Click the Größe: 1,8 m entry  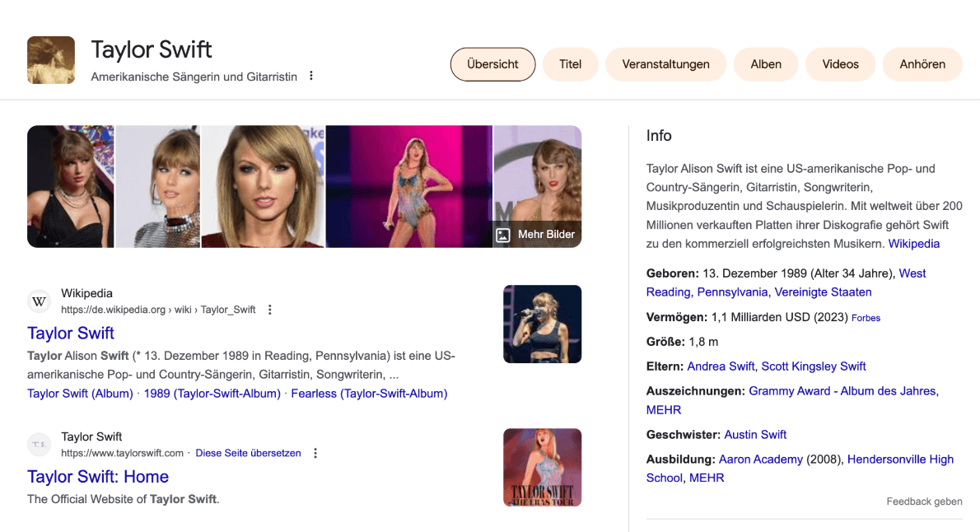pyautogui.click(x=682, y=342)
